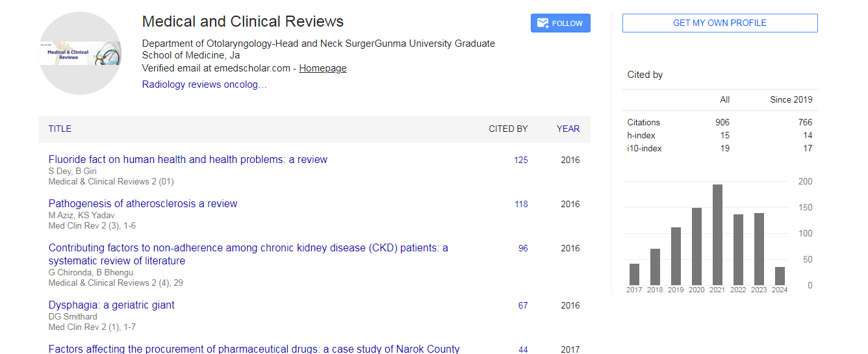868x354 pixels.
Task: Click the Medical and Clinical Reviews profile picture
Action: [80, 54]
